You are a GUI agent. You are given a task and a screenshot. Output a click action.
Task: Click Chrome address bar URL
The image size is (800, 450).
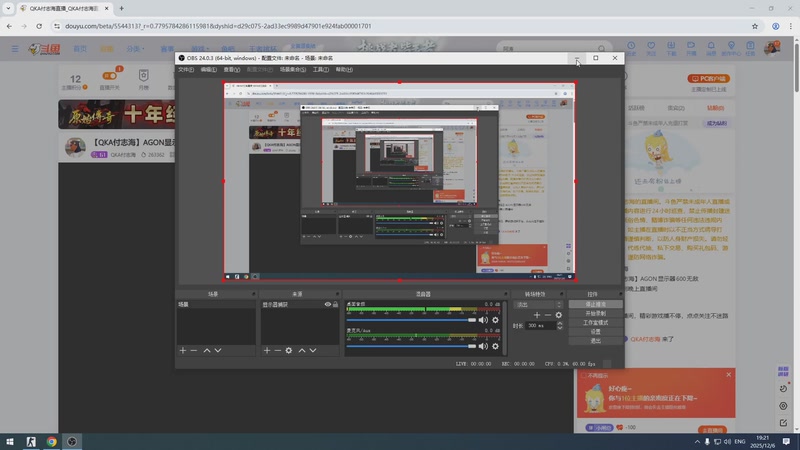coord(218,26)
